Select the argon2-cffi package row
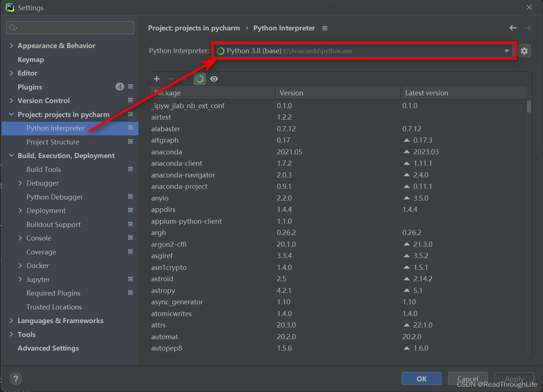Viewport: 543px width, 392px height. pos(338,244)
